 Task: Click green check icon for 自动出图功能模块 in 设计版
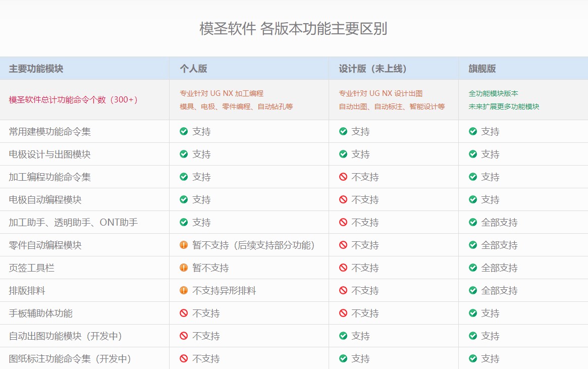(x=343, y=336)
